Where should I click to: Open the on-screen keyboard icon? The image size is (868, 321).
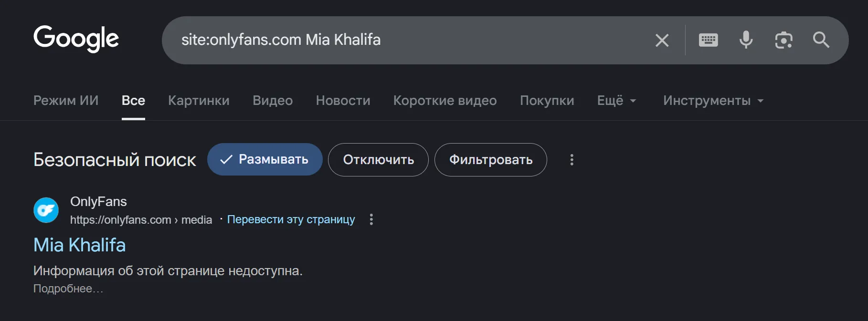[x=708, y=40]
